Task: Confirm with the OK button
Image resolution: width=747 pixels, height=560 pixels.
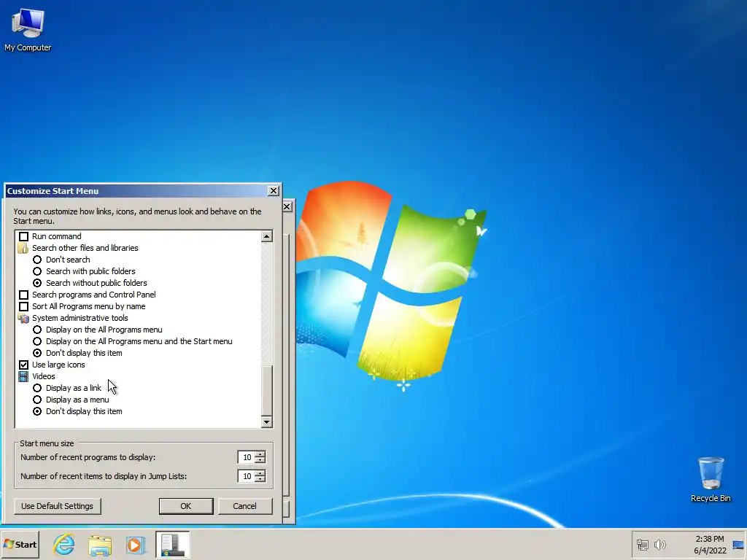Action: tap(186, 506)
